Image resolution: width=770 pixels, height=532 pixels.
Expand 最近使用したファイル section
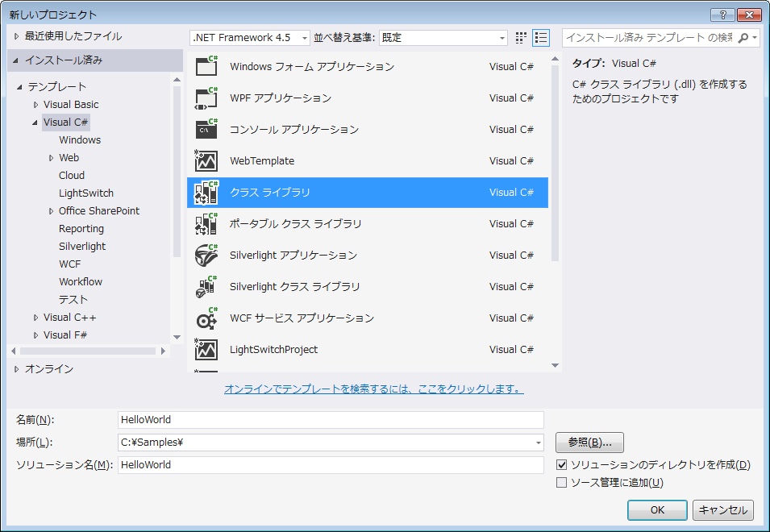pyautogui.click(x=17, y=36)
